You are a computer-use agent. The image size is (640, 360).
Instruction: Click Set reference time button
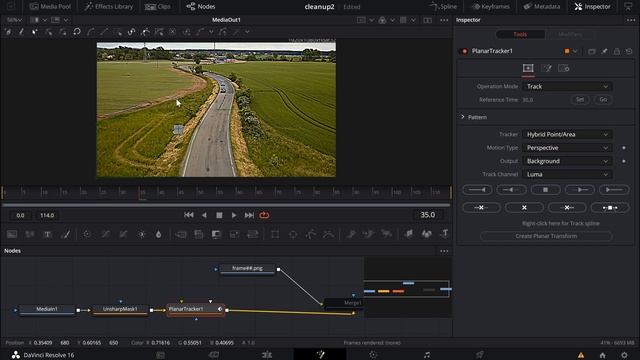pos(580,100)
